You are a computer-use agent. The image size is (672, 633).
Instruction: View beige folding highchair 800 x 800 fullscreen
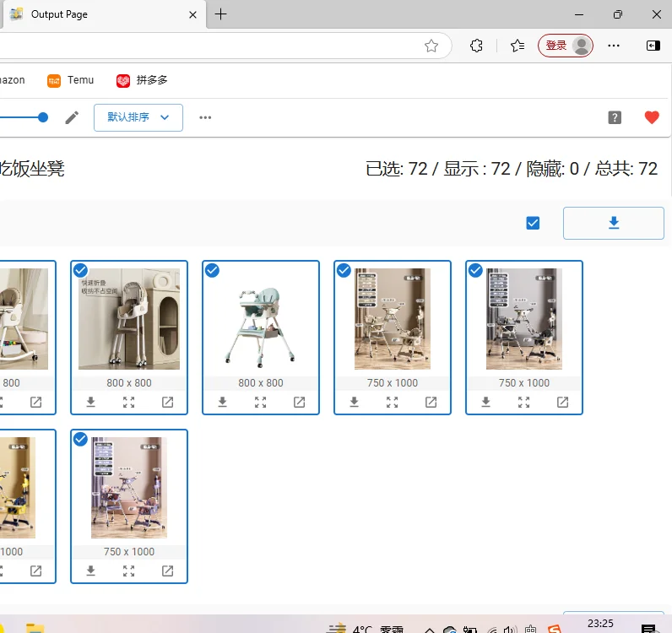(128, 402)
